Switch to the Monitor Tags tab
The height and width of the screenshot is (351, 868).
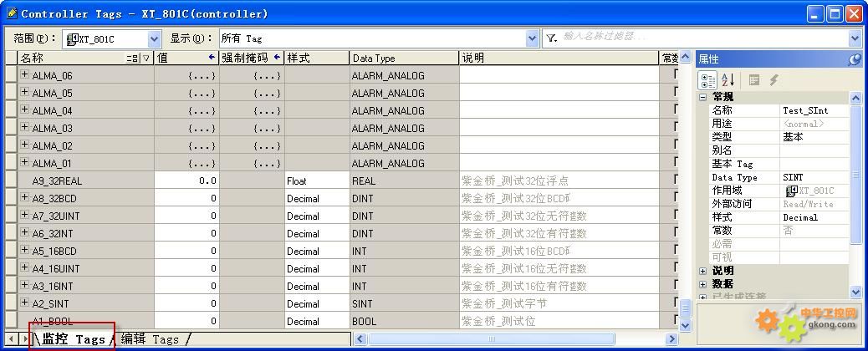pos(74,339)
